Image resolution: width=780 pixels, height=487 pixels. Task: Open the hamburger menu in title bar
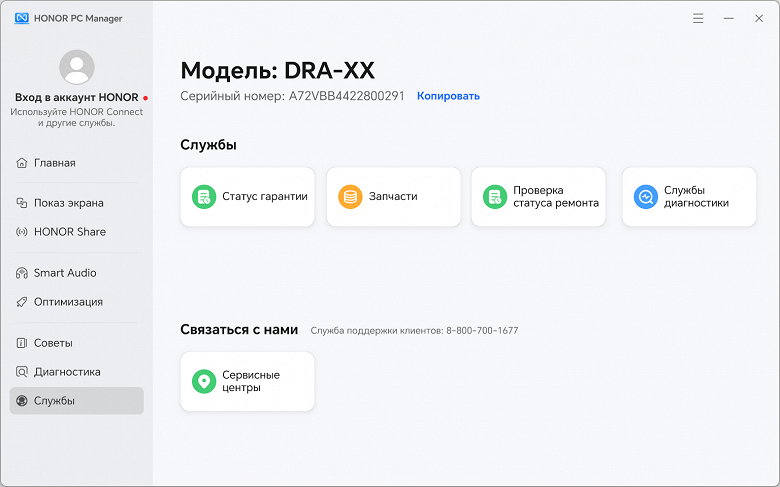pyautogui.click(x=698, y=18)
